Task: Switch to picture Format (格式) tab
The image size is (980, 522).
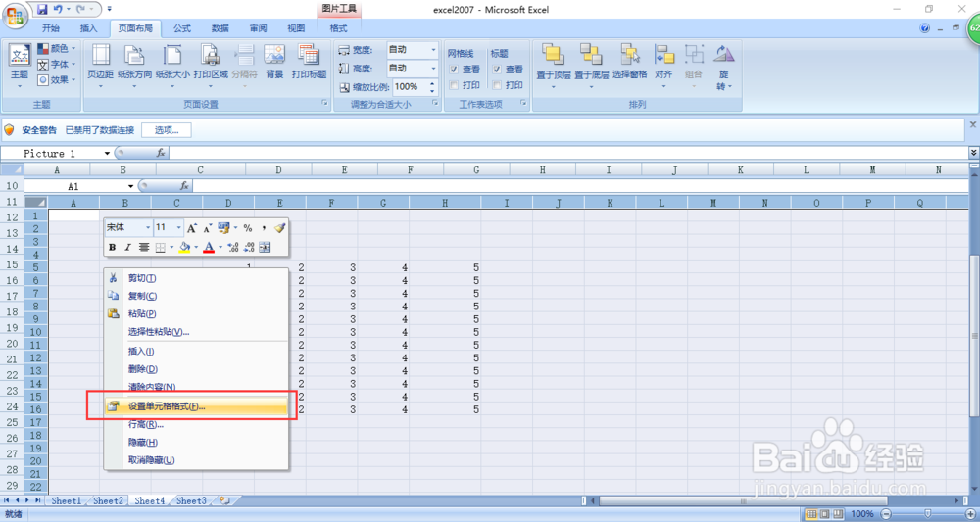Action: tap(338, 28)
